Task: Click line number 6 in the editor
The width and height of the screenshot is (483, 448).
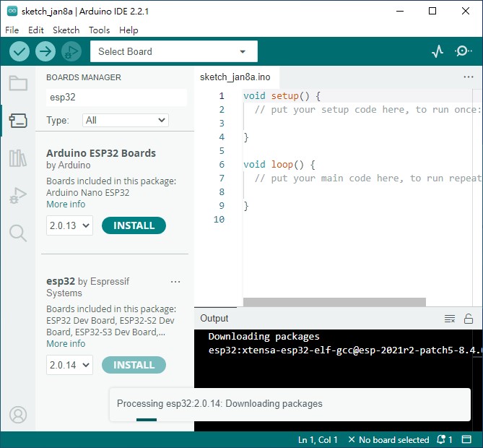Action: click(222, 164)
